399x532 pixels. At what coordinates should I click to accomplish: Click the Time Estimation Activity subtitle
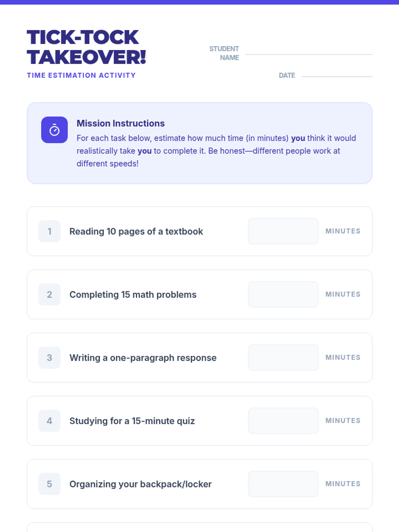point(81,75)
